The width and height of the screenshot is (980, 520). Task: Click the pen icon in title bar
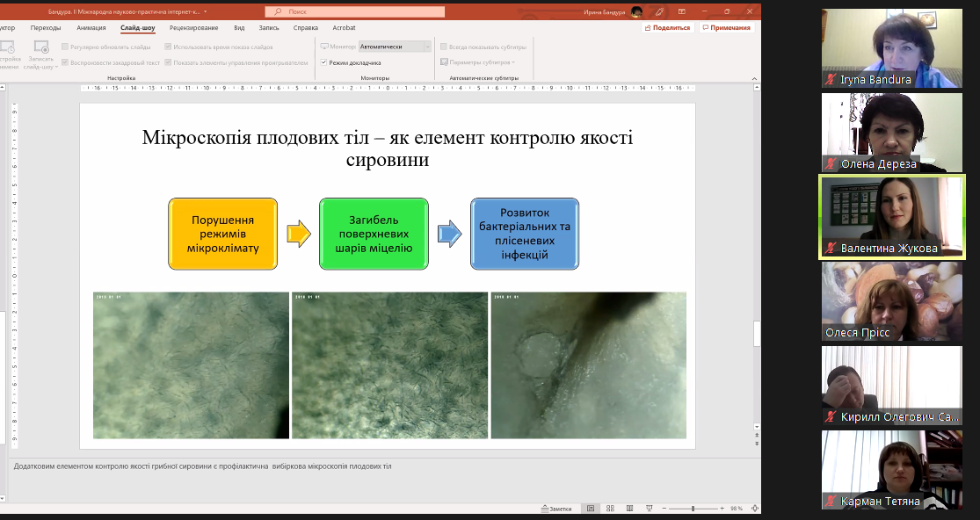[658, 11]
